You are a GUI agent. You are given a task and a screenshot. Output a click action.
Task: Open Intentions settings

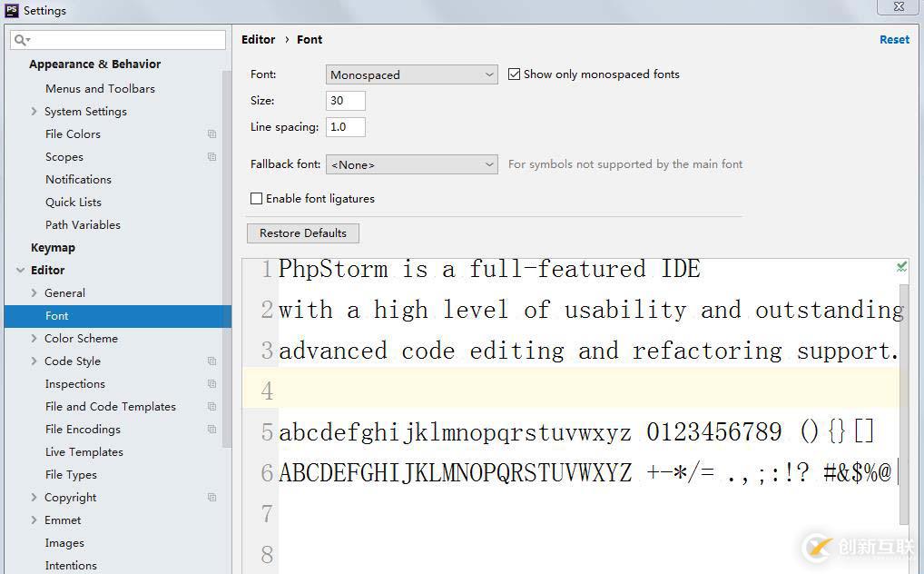71,566
